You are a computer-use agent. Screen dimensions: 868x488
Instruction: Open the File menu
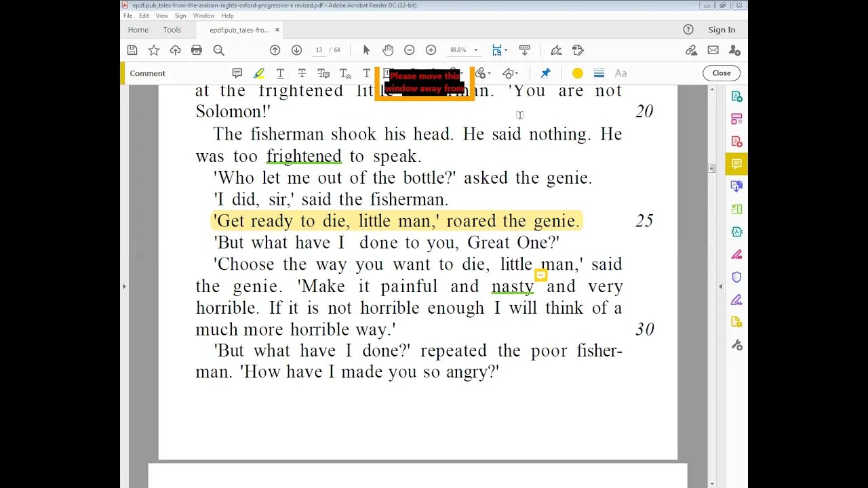(x=127, y=16)
